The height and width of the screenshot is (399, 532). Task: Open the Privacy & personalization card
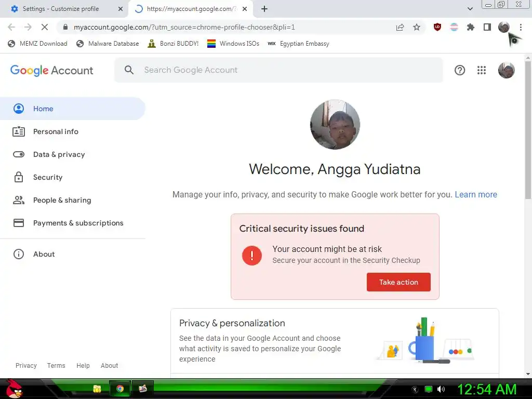point(335,341)
